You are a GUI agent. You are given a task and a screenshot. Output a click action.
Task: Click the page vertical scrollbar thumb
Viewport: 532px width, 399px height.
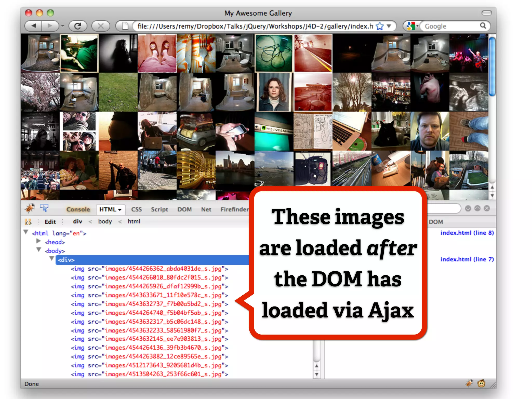tap(492, 66)
